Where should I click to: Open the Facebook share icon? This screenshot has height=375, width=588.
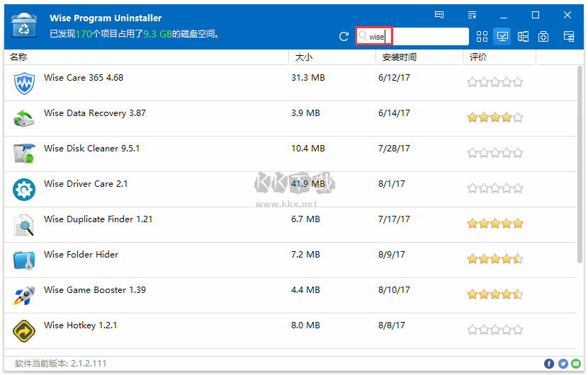click(x=549, y=364)
